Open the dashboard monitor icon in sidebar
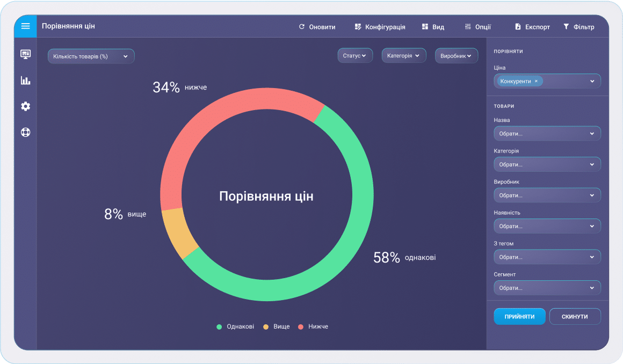 (x=25, y=54)
